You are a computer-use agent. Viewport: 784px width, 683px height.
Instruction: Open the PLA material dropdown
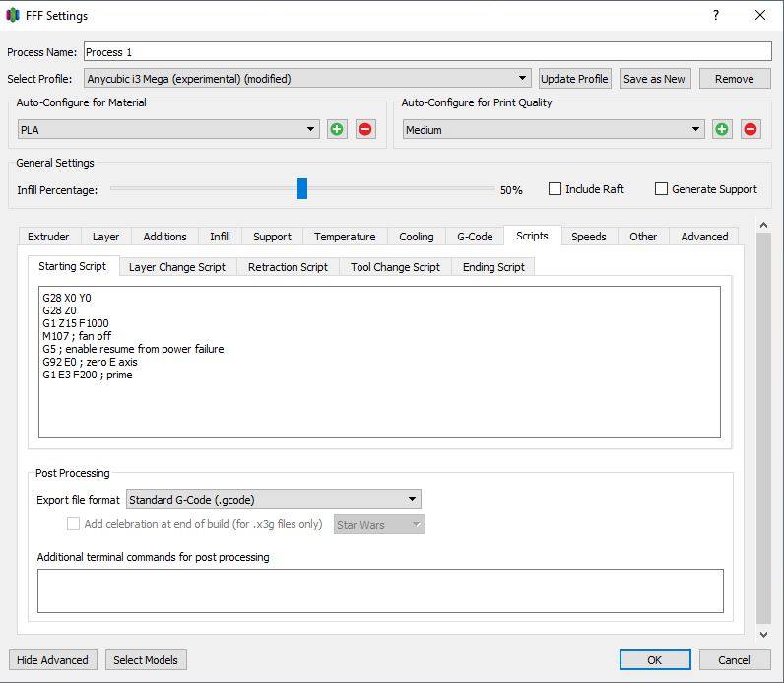168,129
